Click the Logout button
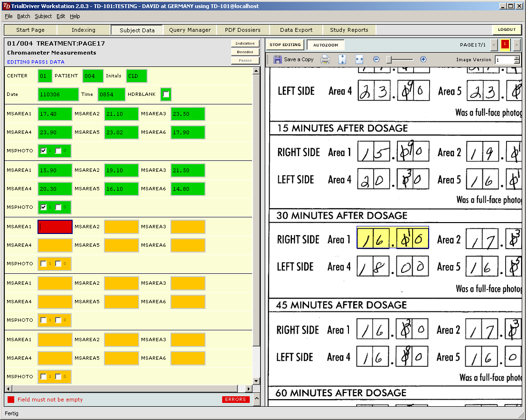Viewport: 526px width, 420px height. pos(507,29)
